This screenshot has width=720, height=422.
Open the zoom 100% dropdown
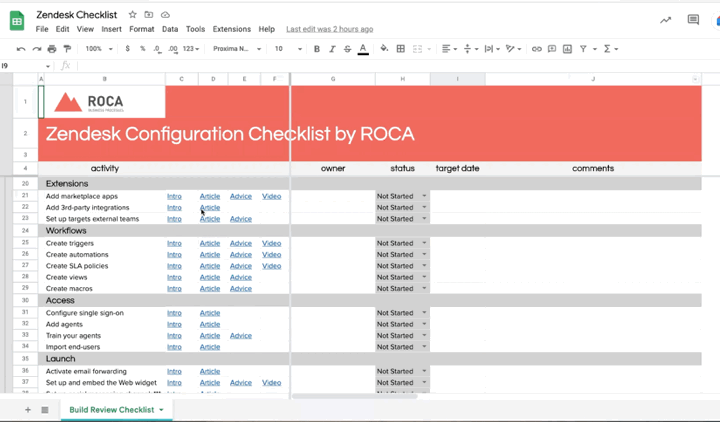(99, 49)
